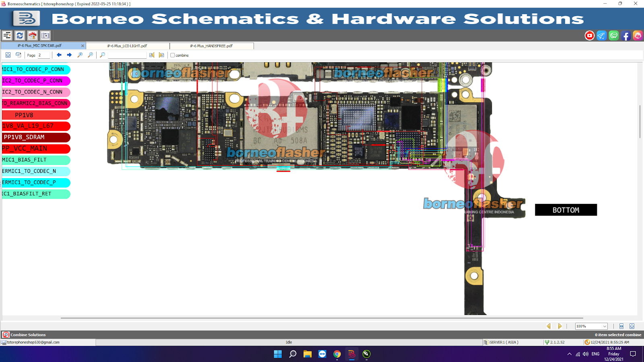This screenshot has height=362, width=644.
Task: Go to the Home house icon
Action: tap(33, 35)
